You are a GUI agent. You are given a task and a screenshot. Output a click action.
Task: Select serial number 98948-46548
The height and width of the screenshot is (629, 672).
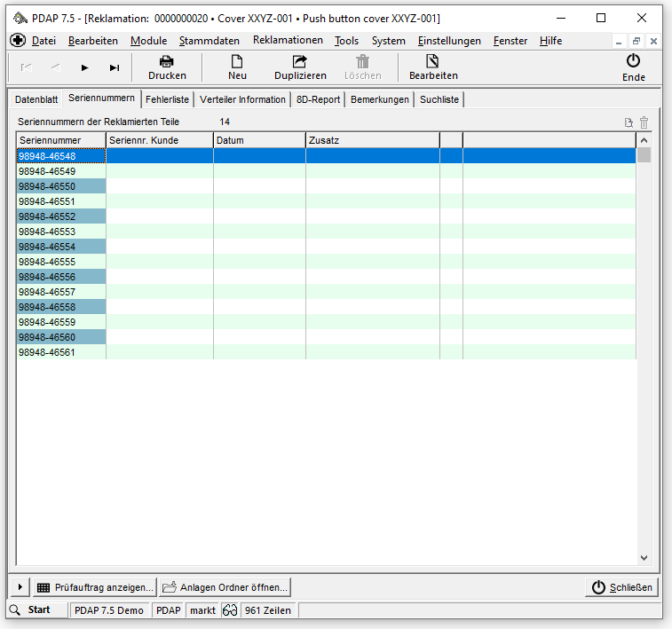click(x=61, y=156)
